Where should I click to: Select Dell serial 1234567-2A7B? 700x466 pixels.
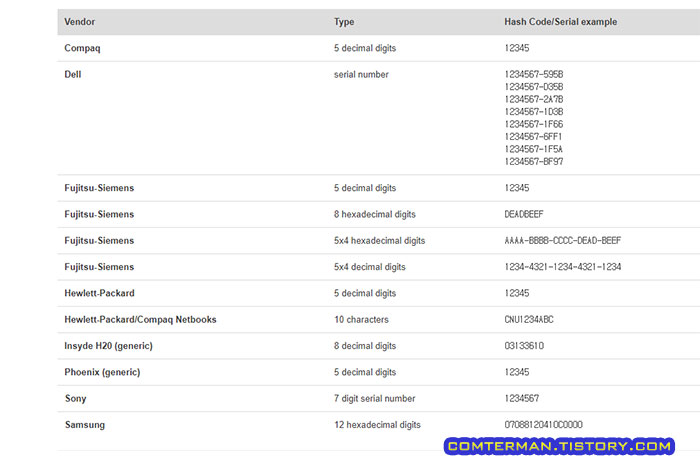pyautogui.click(x=533, y=99)
